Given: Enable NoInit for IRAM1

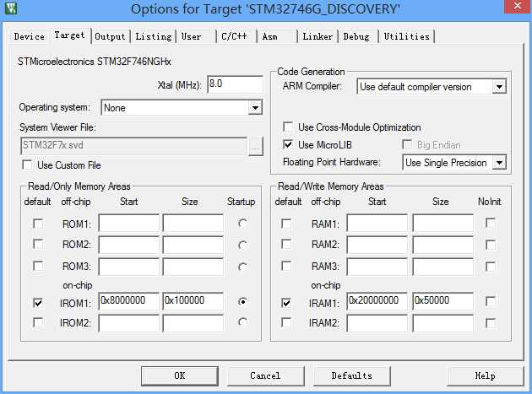Looking at the screenshot, I should [491, 301].
